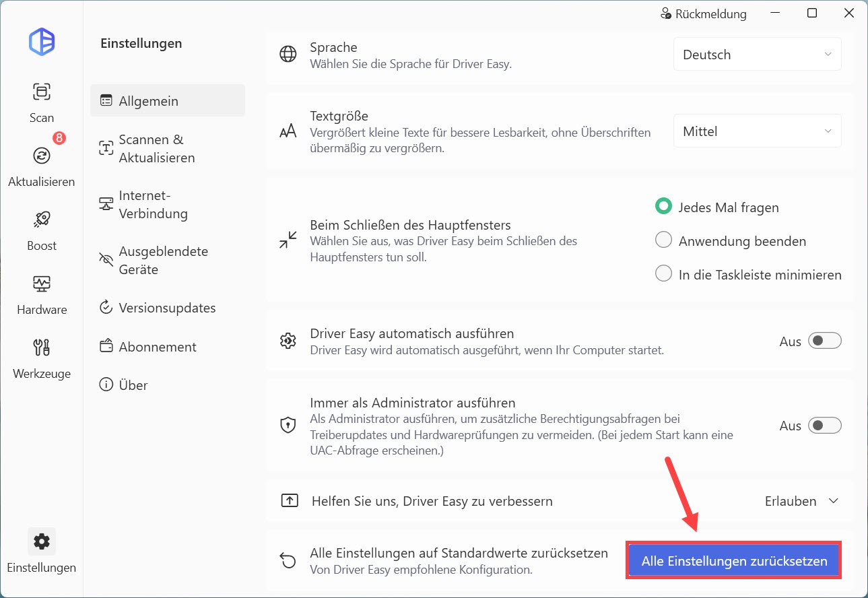Open the Über settings tab
868x598 pixels.
coord(168,385)
